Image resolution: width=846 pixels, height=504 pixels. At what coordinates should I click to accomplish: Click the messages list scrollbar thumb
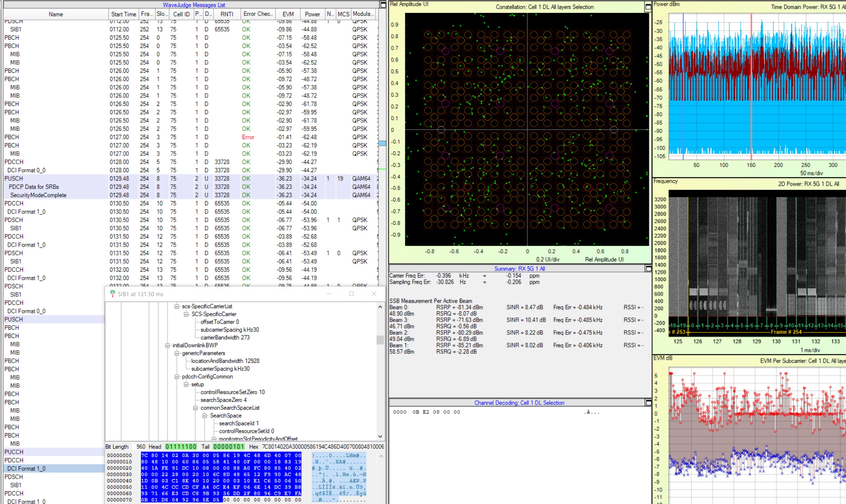coord(382,143)
